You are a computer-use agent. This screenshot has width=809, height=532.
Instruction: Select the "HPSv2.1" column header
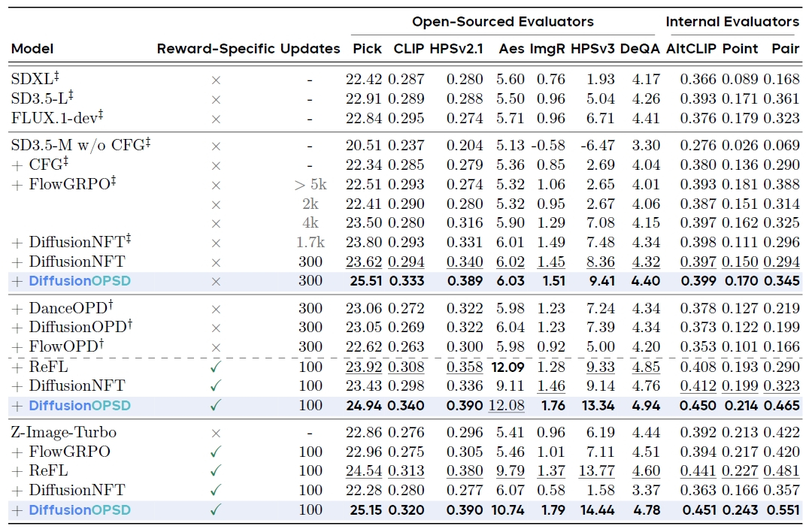click(x=456, y=48)
